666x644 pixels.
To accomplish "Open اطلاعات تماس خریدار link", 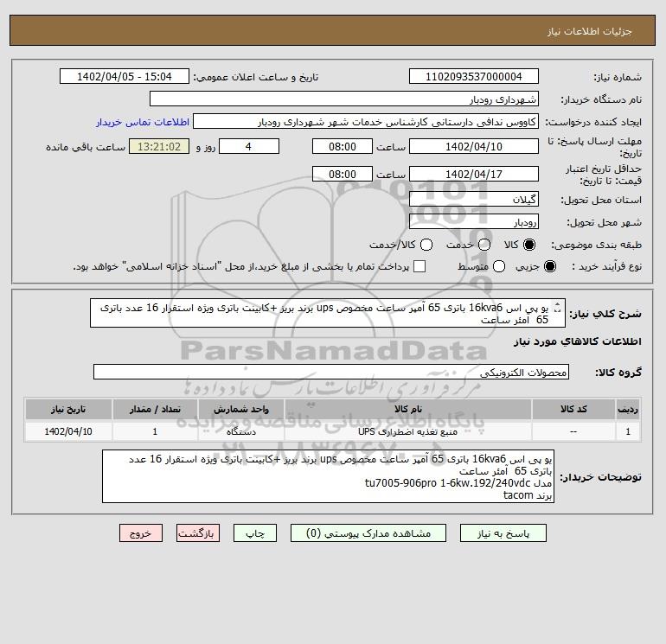I will pos(143,122).
